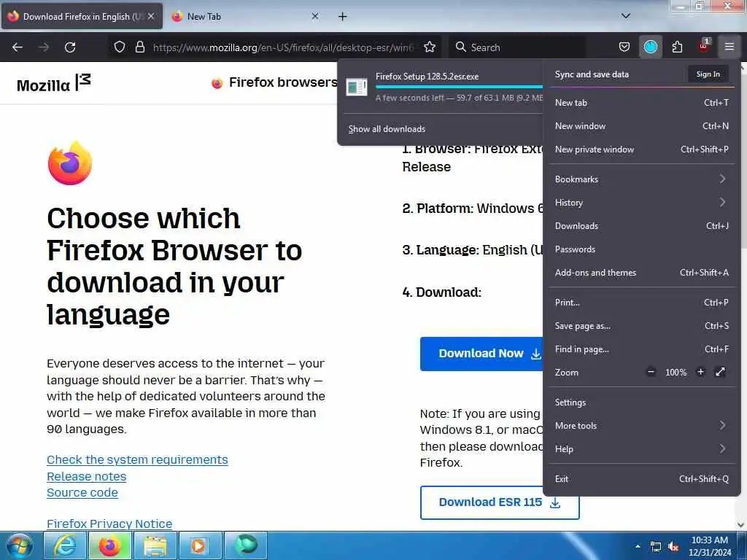Click the URL address bar
This screenshot has width=747, height=560.
(x=284, y=47)
